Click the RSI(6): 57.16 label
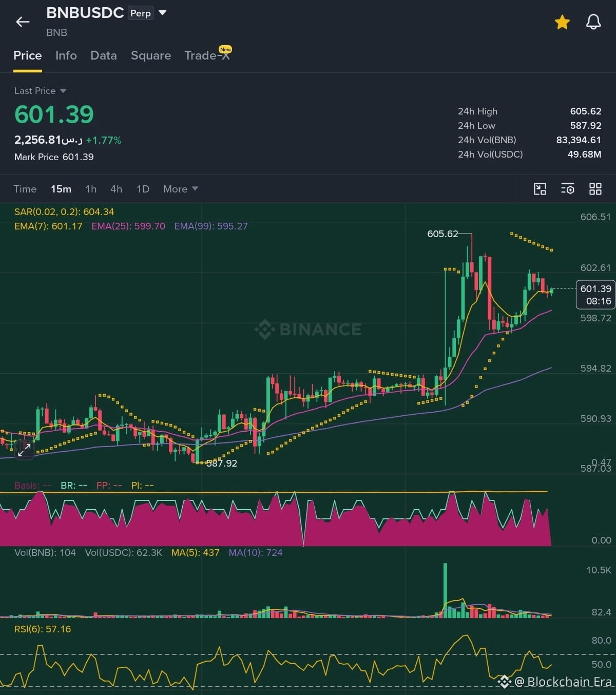Image resolution: width=616 pixels, height=695 pixels. [x=43, y=629]
